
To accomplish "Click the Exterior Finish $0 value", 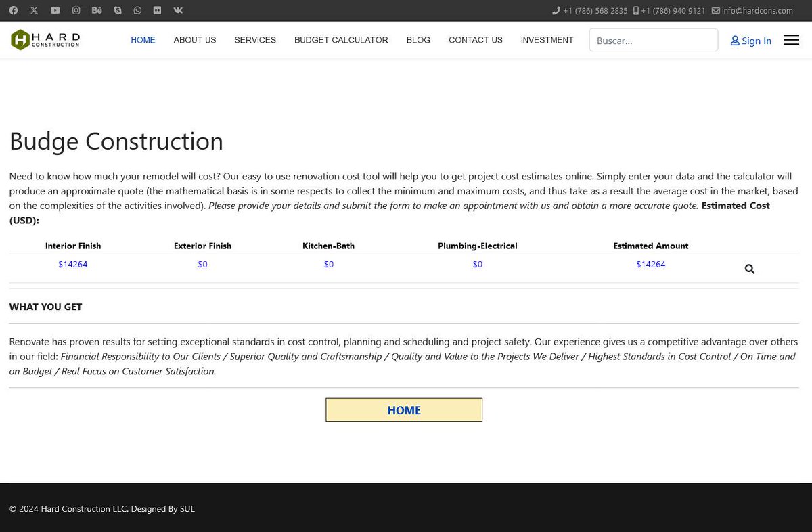I will (x=203, y=265).
